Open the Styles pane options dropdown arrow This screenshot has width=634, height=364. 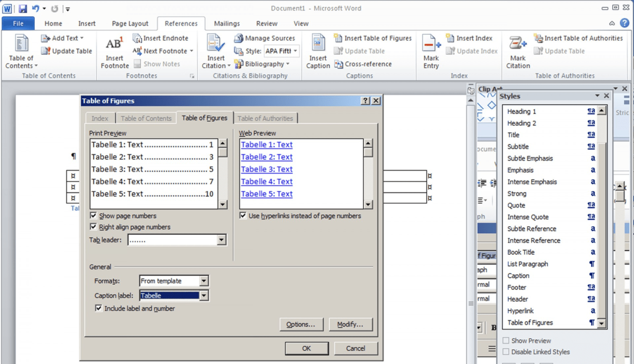click(x=597, y=96)
